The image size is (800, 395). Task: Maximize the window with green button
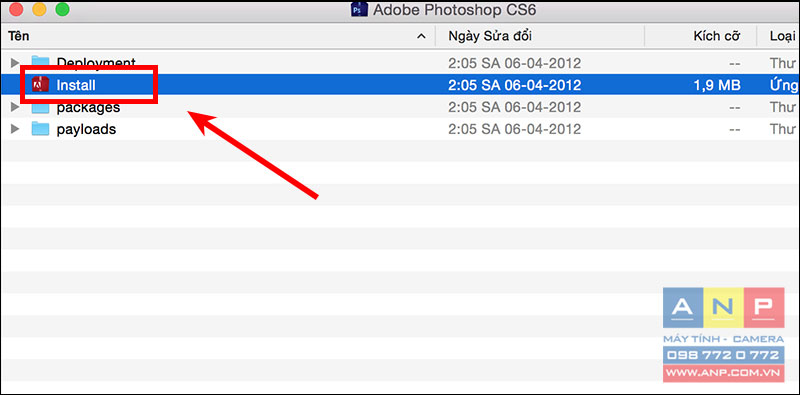click(x=62, y=9)
